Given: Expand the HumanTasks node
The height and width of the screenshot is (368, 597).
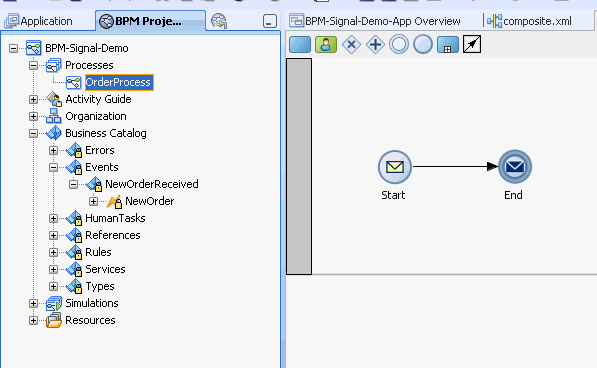Looking at the screenshot, I should [x=53, y=218].
